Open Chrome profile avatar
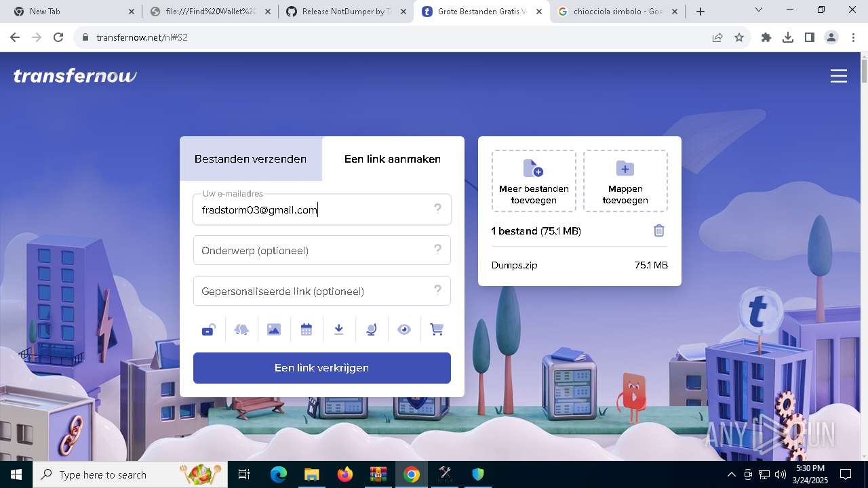The width and height of the screenshot is (868, 488). point(831,37)
